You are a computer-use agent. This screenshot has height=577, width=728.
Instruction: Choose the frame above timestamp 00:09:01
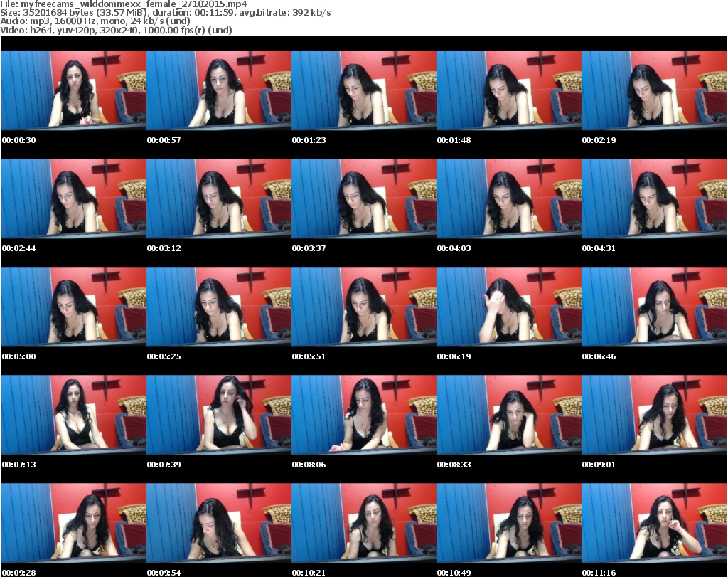[x=654, y=414]
